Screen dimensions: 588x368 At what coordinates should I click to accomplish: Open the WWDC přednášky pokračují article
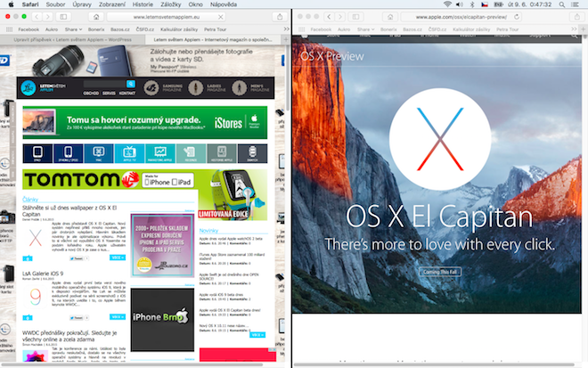click(x=69, y=336)
